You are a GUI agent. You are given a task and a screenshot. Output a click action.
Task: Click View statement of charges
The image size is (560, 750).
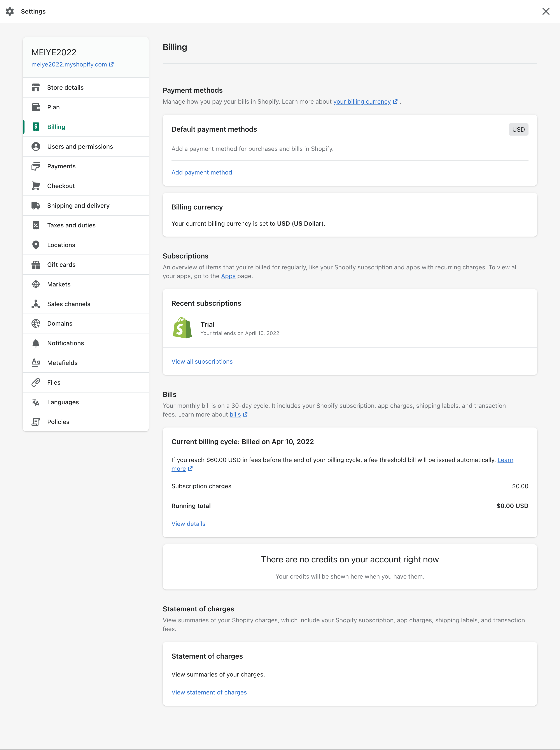click(209, 692)
